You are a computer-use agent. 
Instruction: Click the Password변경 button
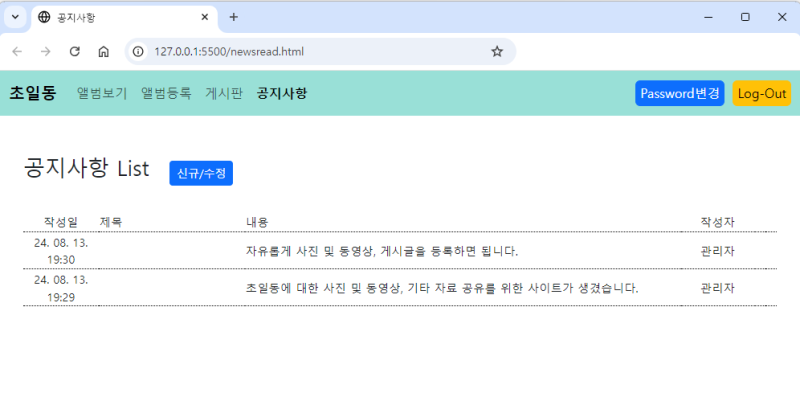680,93
